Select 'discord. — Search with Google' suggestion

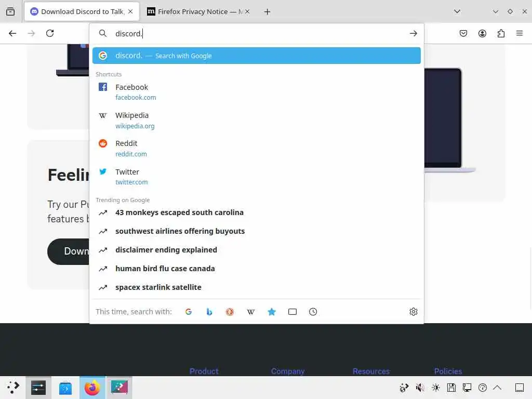click(257, 56)
